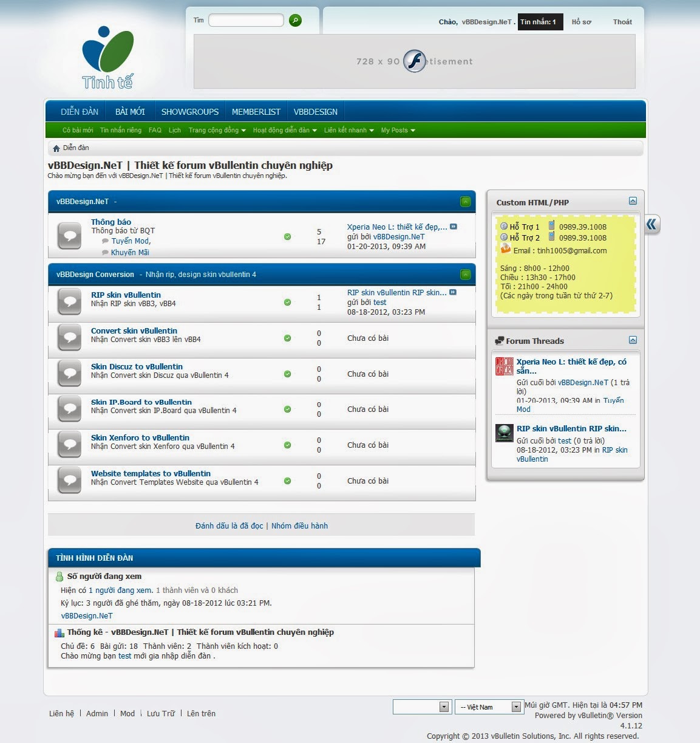The height and width of the screenshot is (743, 700).
Task: Open Nhóm điều hành link
Action: point(299,526)
